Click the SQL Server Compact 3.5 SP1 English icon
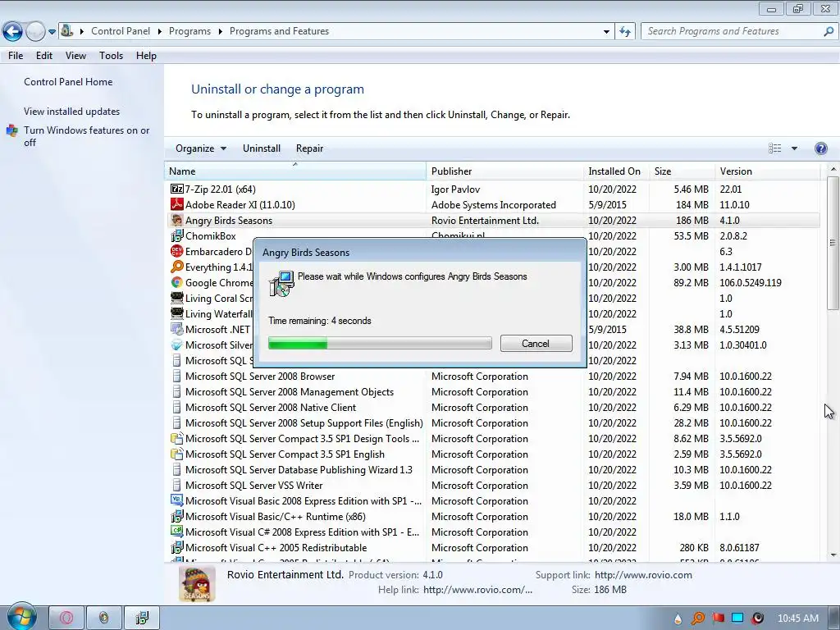The height and width of the screenshot is (630, 840). pyautogui.click(x=177, y=454)
